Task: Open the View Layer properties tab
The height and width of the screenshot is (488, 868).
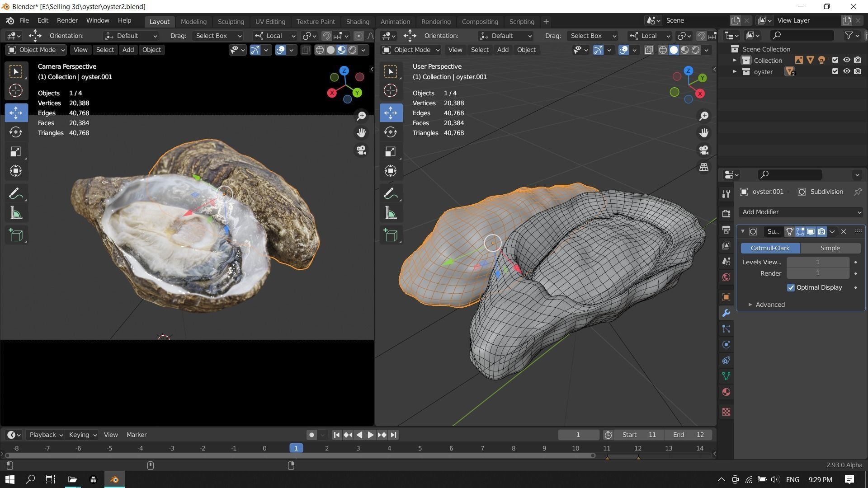Action: point(726,245)
